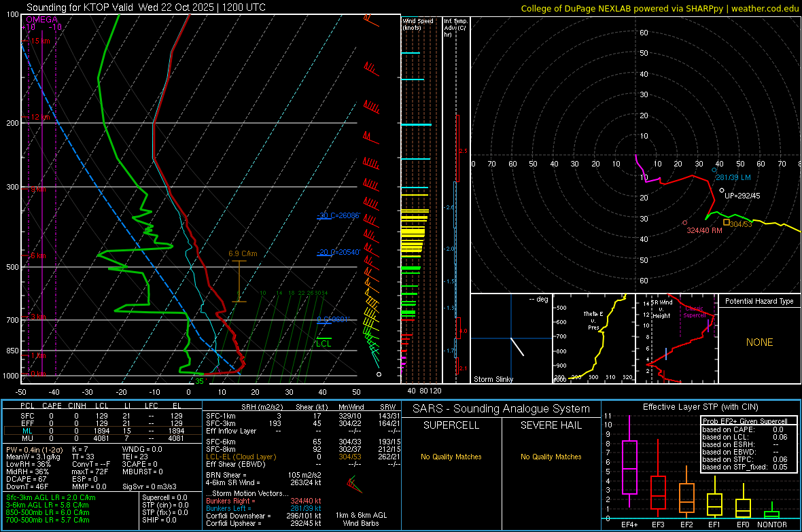Click the 'Eff Shear (EBWD)' row label

[x=236, y=464]
